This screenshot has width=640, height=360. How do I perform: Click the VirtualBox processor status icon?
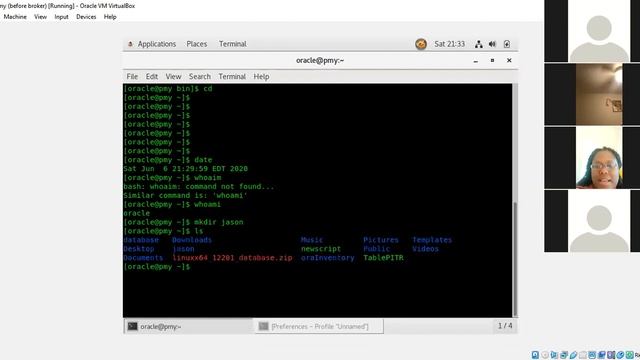click(611, 355)
